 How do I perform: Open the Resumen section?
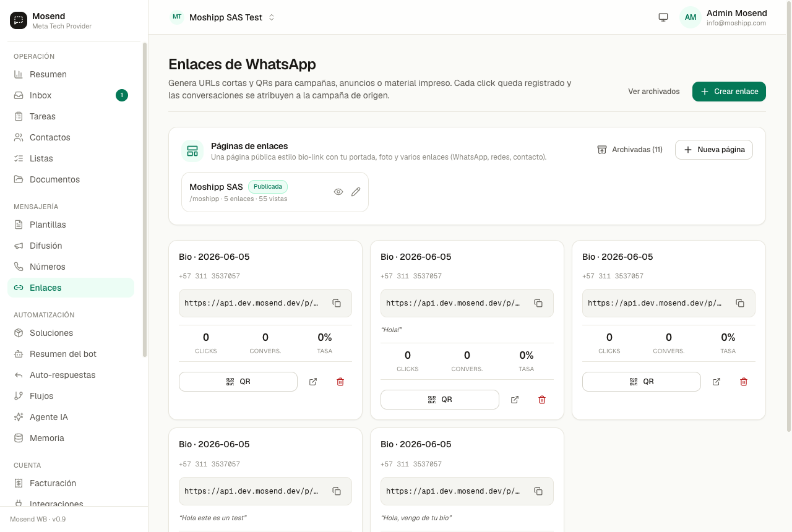[71, 74]
